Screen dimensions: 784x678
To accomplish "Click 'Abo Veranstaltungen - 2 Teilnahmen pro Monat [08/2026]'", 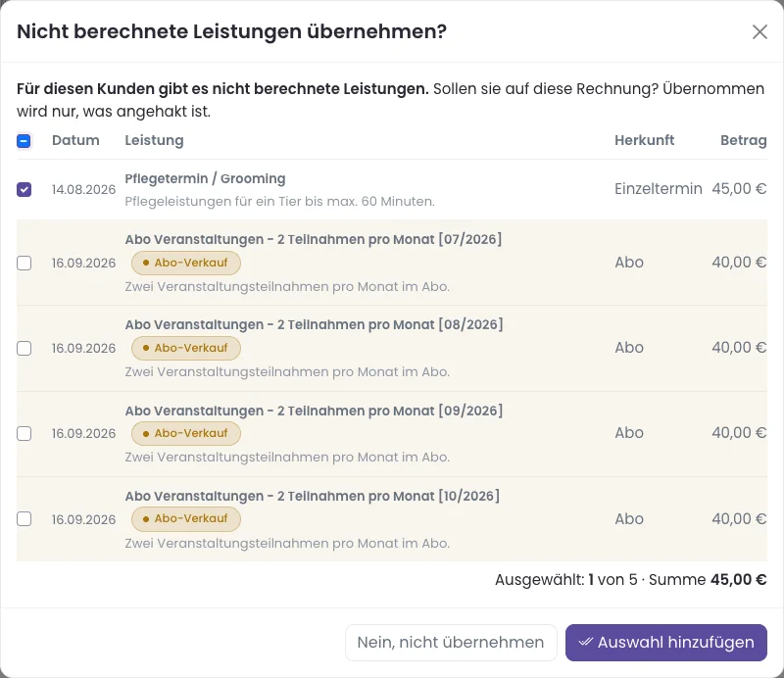I will pos(314,324).
